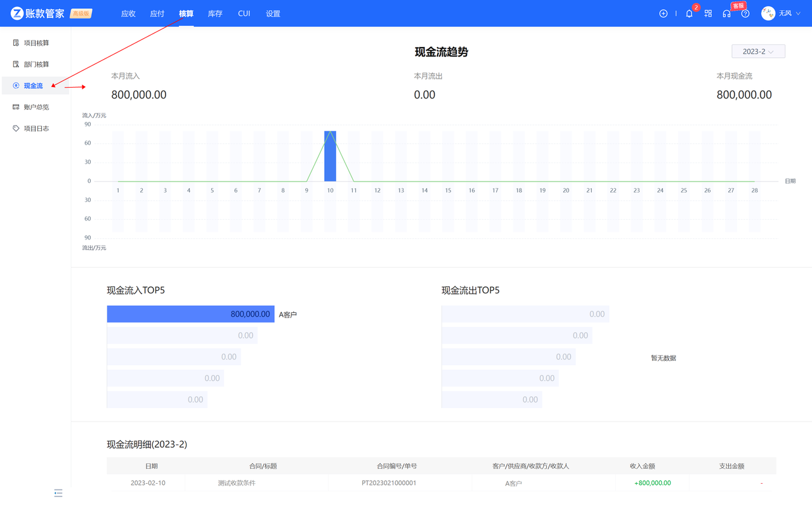The height and width of the screenshot is (506, 812).
Task: Click the blue bar for day 10
Action: point(330,156)
